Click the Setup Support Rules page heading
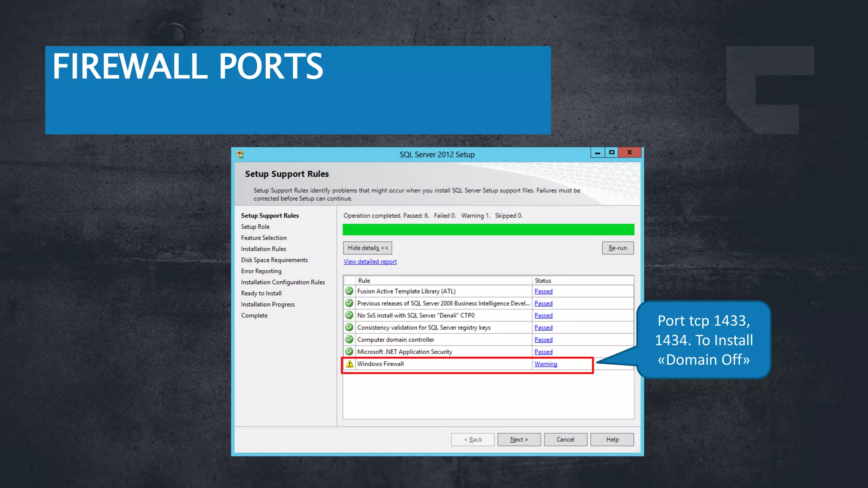 [287, 174]
